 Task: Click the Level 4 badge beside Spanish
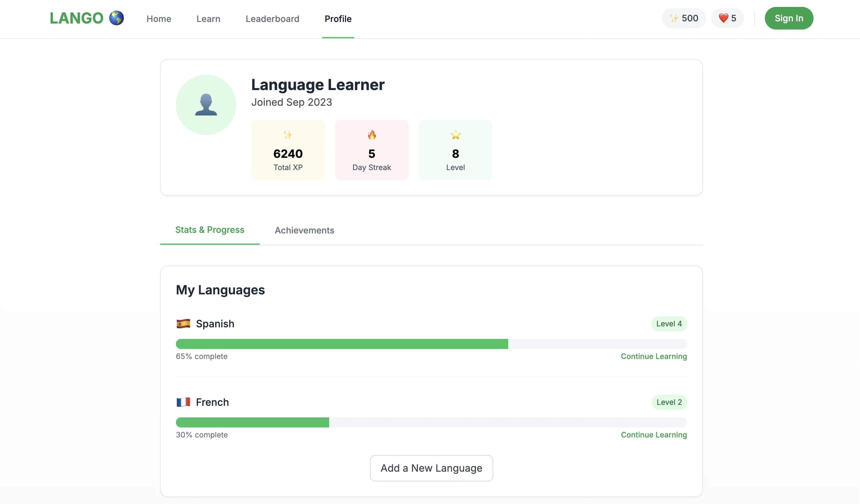(669, 324)
